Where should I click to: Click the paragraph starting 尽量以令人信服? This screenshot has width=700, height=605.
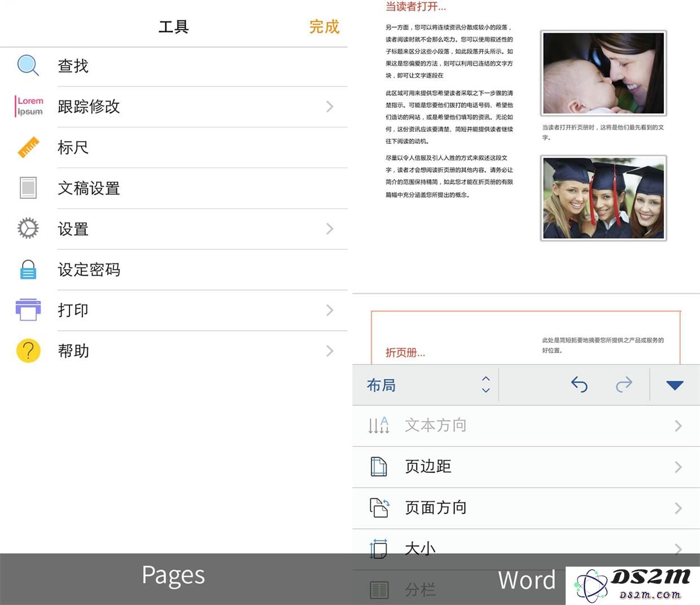449,176
